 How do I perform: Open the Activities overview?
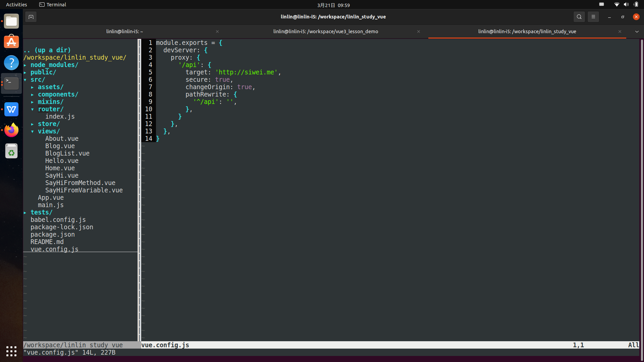pyautogui.click(x=16, y=5)
